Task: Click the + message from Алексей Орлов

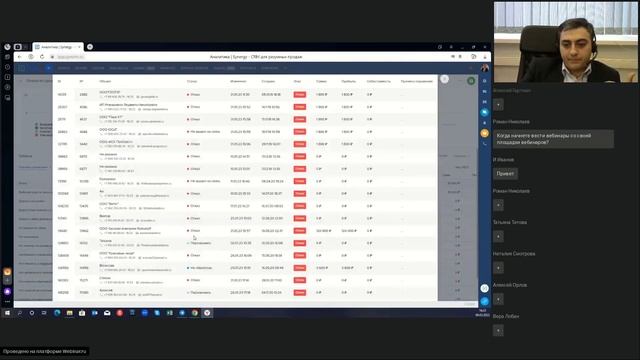Action: [x=498, y=299]
